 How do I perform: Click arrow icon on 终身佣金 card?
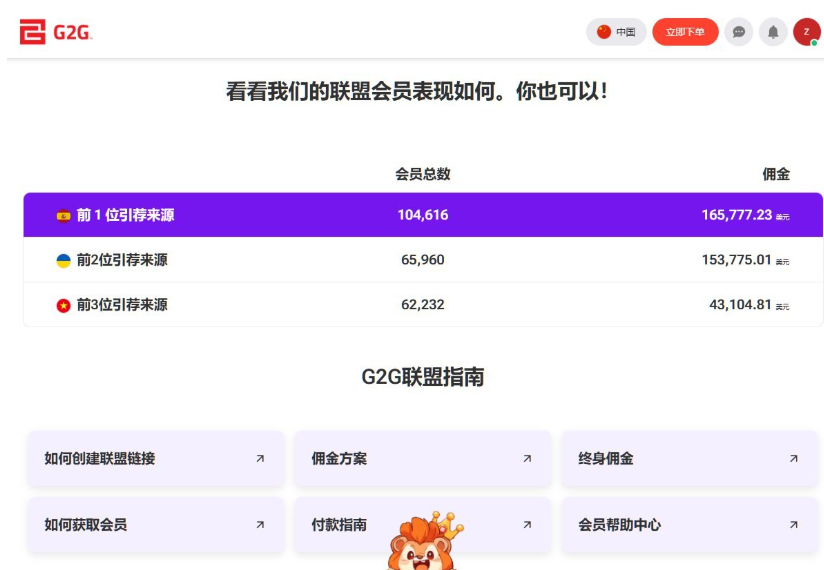794,459
